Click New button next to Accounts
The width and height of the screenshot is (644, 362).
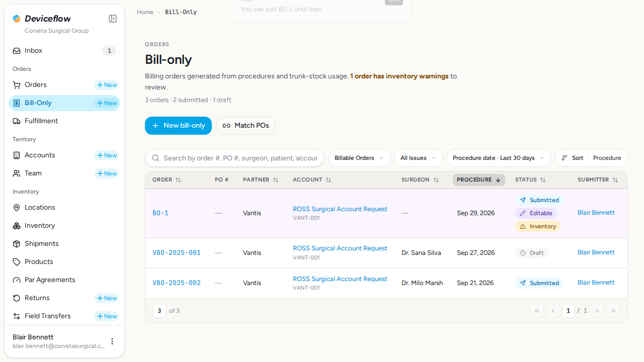pyautogui.click(x=107, y=155)
